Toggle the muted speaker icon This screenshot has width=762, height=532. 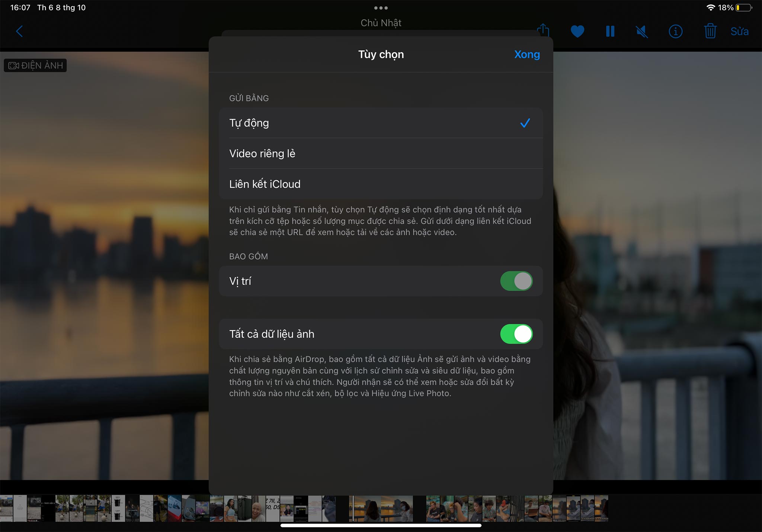[x=642, y=31]
